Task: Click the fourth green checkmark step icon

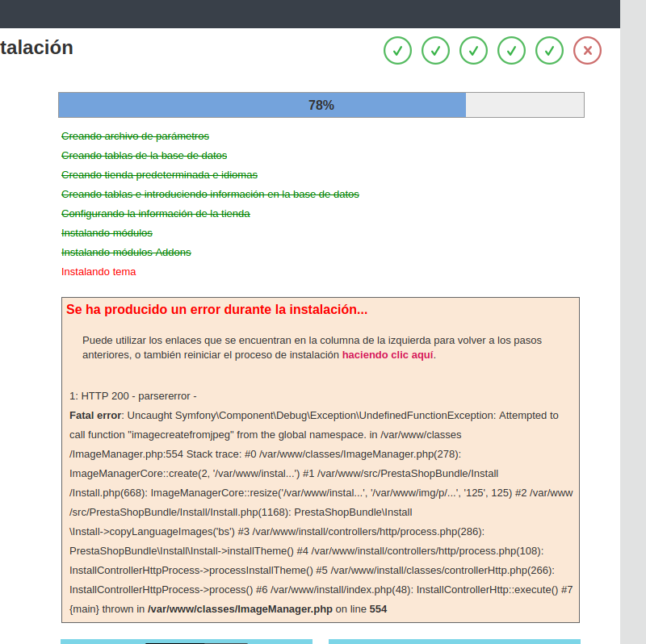Action: (511, 50)
